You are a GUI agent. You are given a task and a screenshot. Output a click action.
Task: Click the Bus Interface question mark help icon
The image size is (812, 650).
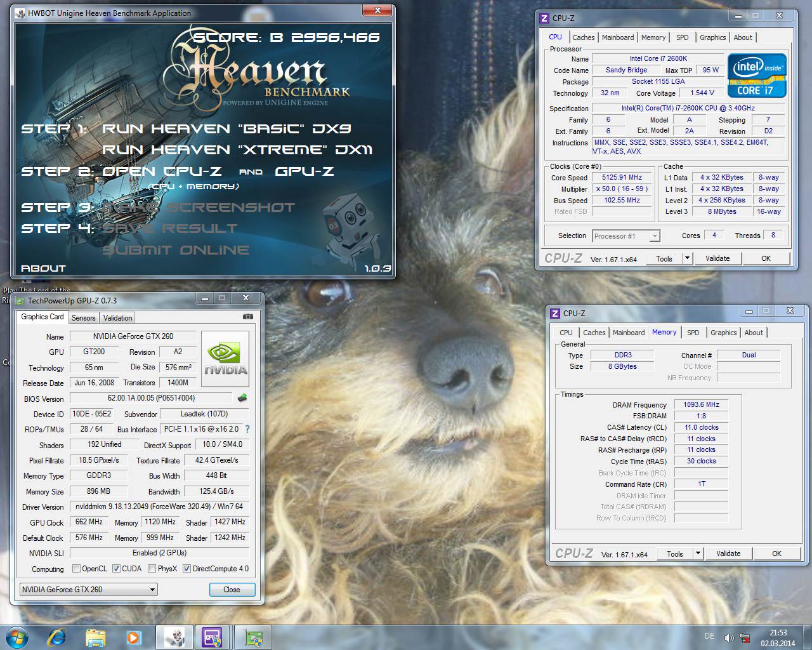[x=247, y=429]
